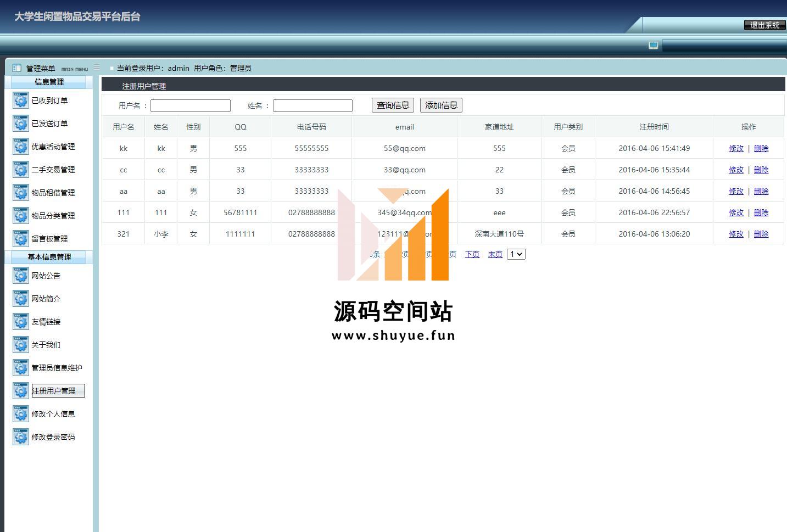Open 管理员信息维护 menu item

57,368
